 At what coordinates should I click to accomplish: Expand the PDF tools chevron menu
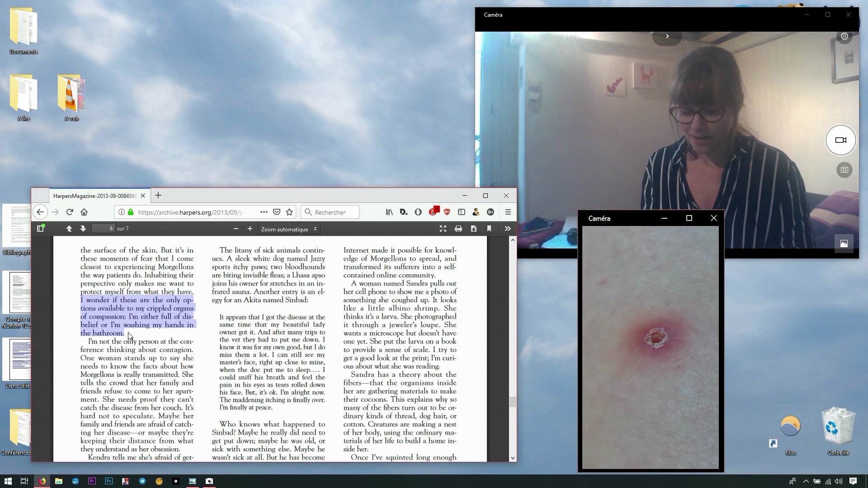(x=508, y=229)
